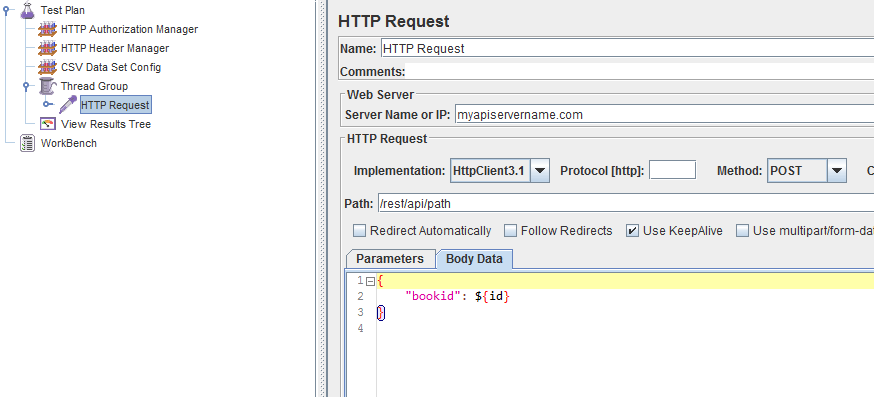This screenshot has height=397, width=874.
Task: Toggle the HTTP Request node handle
Action: [48, 105]
